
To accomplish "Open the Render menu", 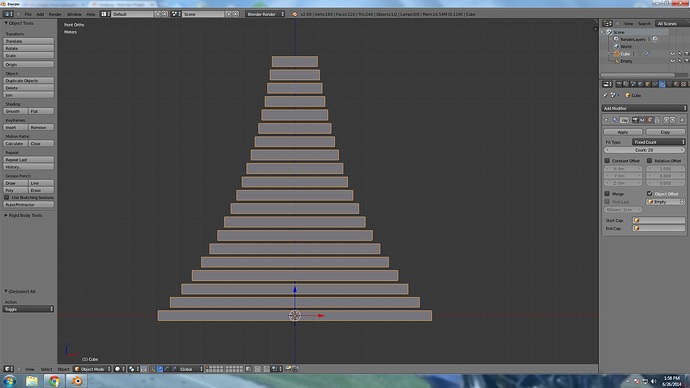I will 55,14.
